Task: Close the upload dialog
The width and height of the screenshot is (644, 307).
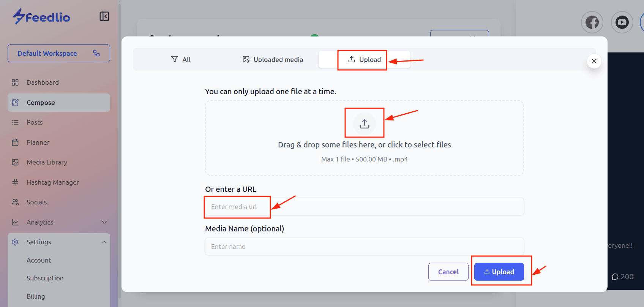Action: pyautogui.click(x=594, y=61)
